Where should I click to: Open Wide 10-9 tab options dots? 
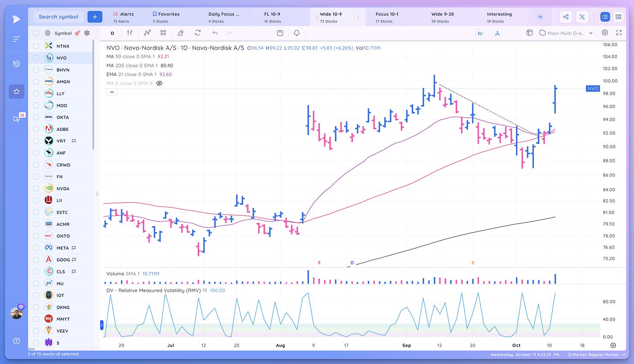click(358, 17)
